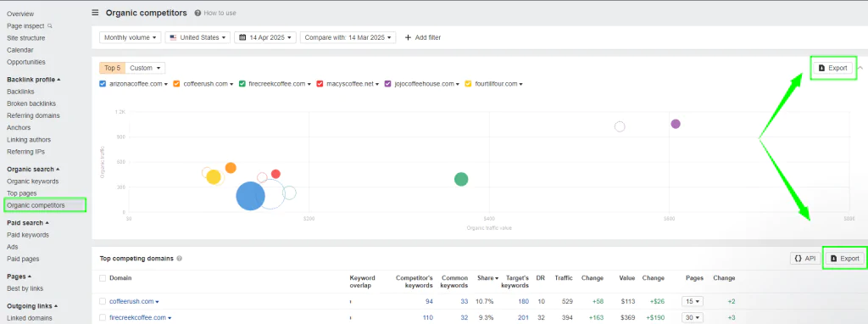Open Referring IPs in the sidebar
Image resolution: width=868 pixels, height=324 pixels.
click(25, 152)
